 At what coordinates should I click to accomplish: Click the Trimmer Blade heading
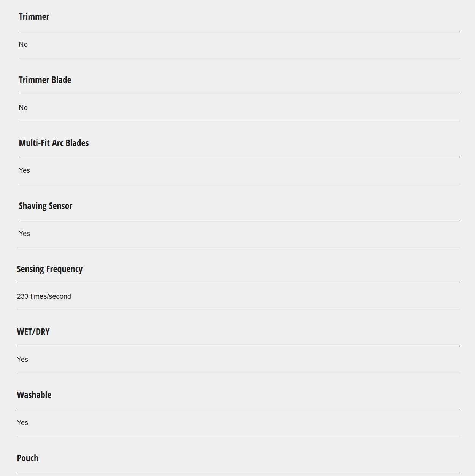[x=45, y=80]
